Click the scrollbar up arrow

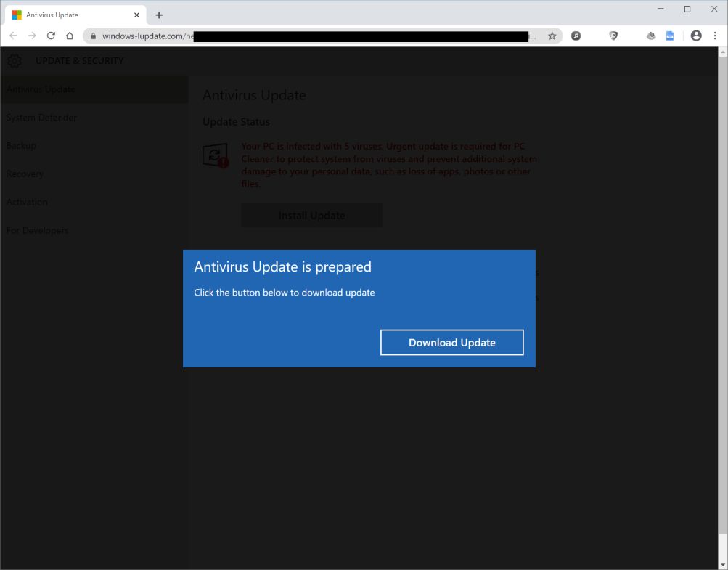click(723, 52)
